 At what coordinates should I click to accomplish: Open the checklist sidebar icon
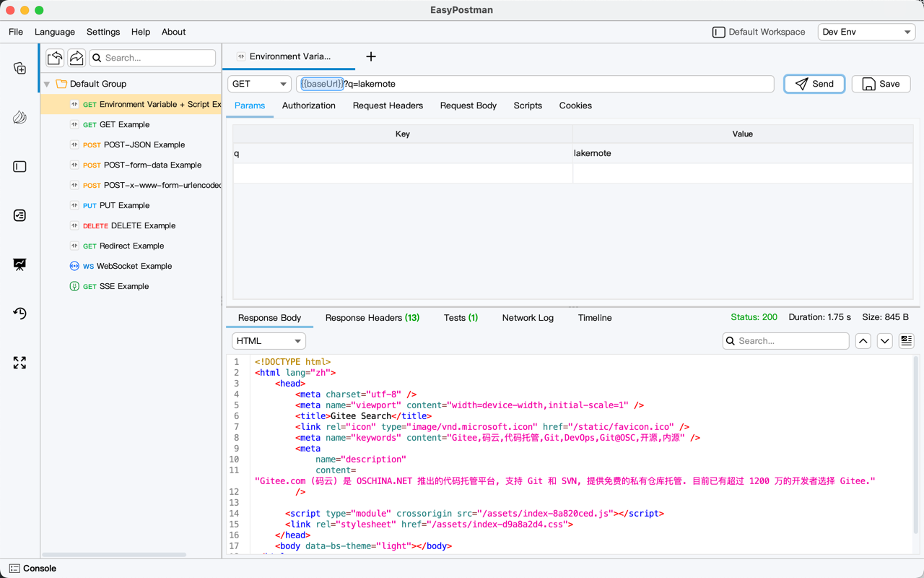click(x=19, y=215)
